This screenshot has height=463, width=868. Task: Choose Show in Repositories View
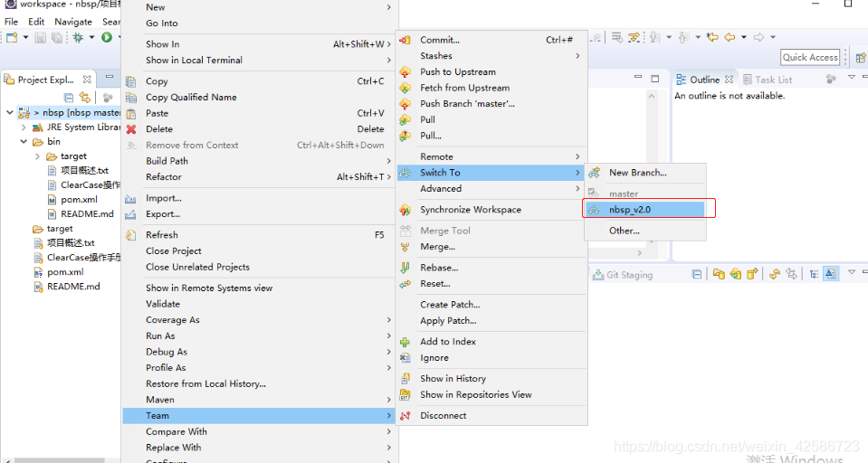491,394
